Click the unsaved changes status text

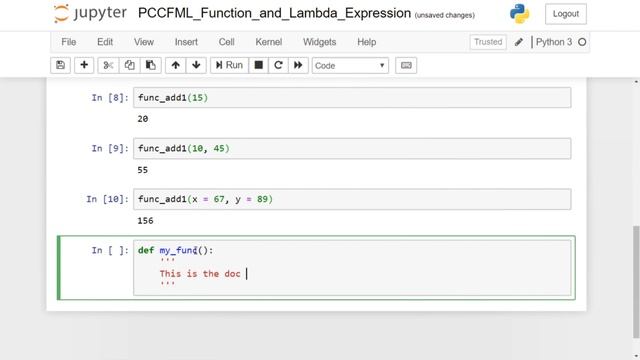(x=444, y=15)
